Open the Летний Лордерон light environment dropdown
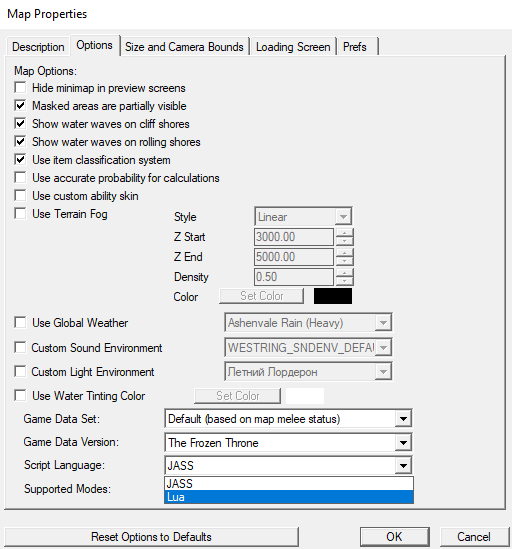The image size is (512, 549). pos(308,371)
